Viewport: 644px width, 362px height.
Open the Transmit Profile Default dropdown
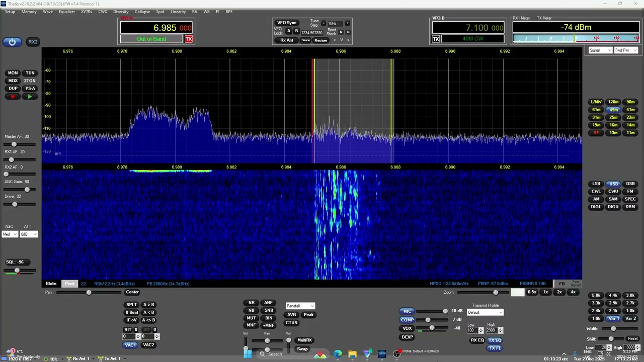pos(485,312)
